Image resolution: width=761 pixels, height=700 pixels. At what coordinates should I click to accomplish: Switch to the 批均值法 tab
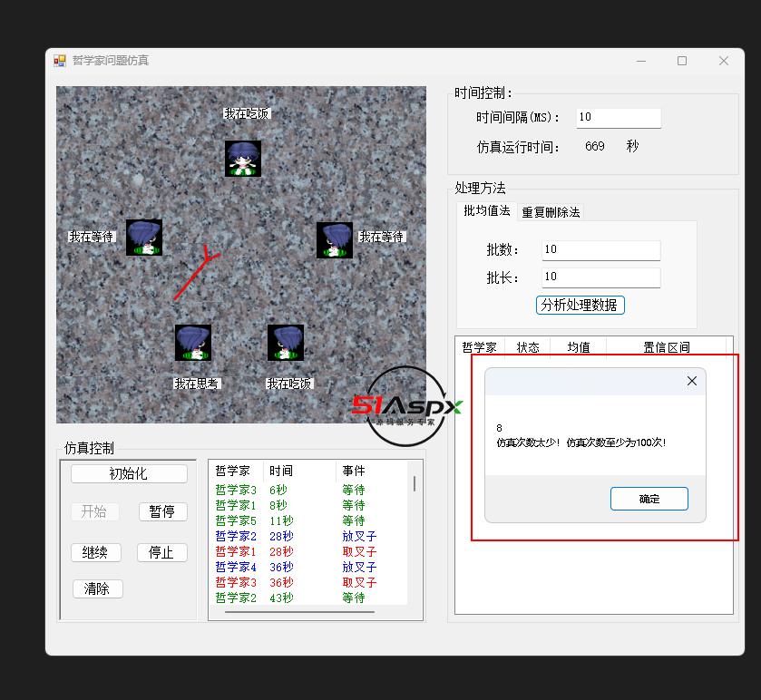pos(487,211)
